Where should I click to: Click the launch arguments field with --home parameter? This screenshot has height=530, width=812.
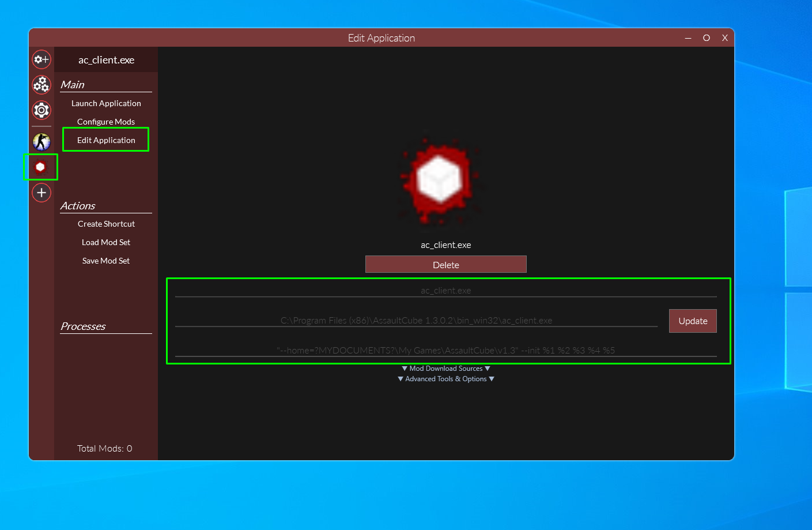[445, 350]
